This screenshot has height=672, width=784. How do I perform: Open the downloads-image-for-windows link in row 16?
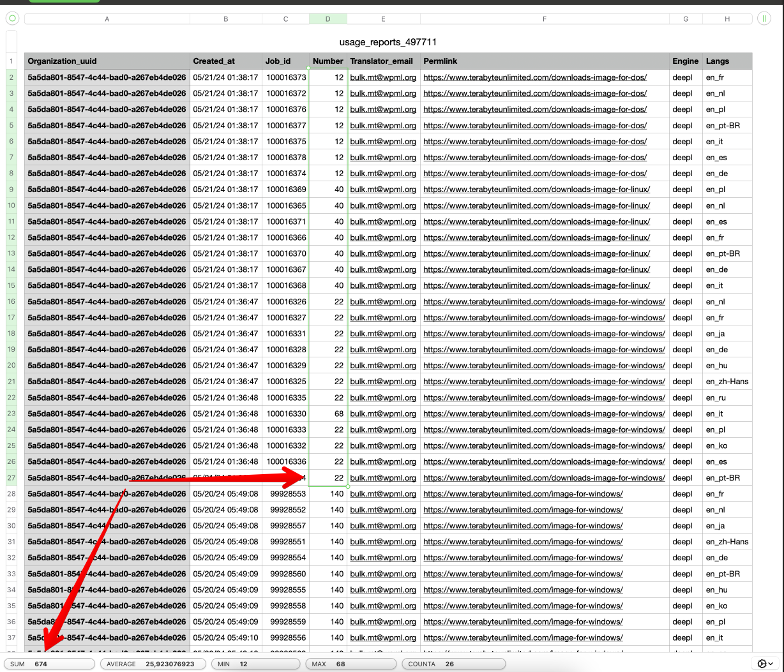[x=544, y=301]
